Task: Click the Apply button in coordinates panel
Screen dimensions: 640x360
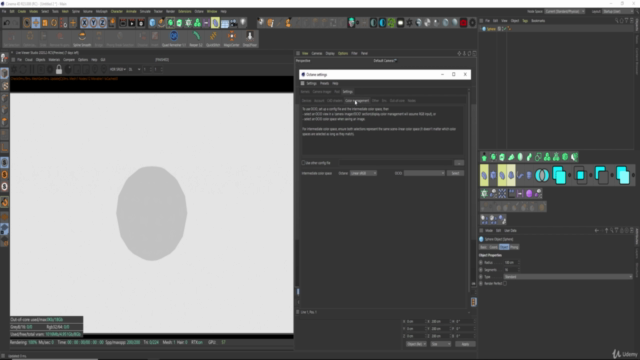Action: click(465, 344)
